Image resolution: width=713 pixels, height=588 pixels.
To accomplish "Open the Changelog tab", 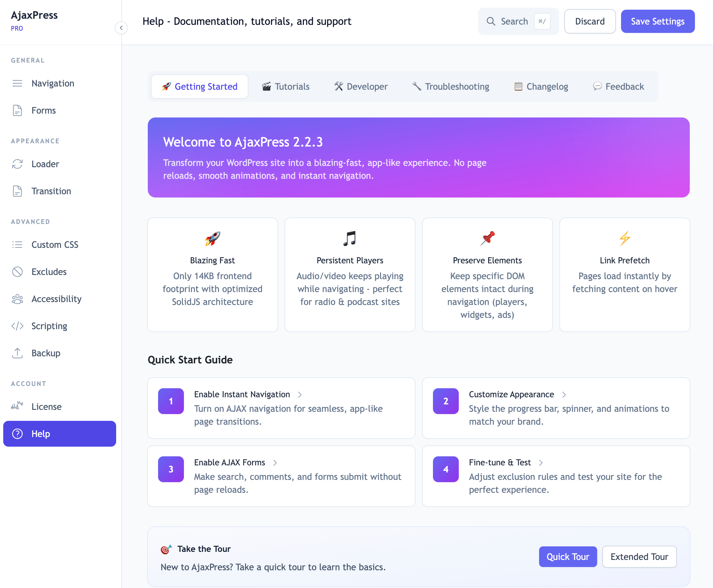I will (541, 86).
